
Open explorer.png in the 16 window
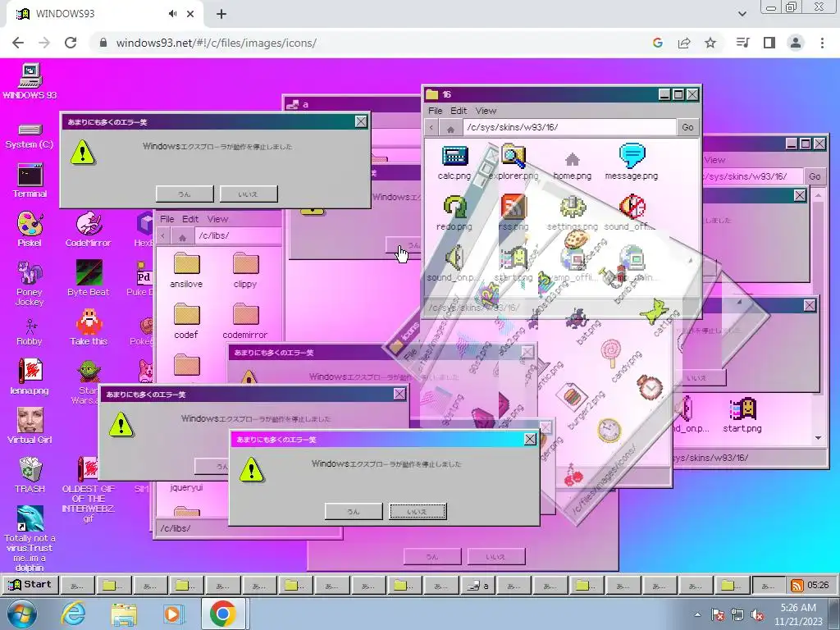click(514, 162)
